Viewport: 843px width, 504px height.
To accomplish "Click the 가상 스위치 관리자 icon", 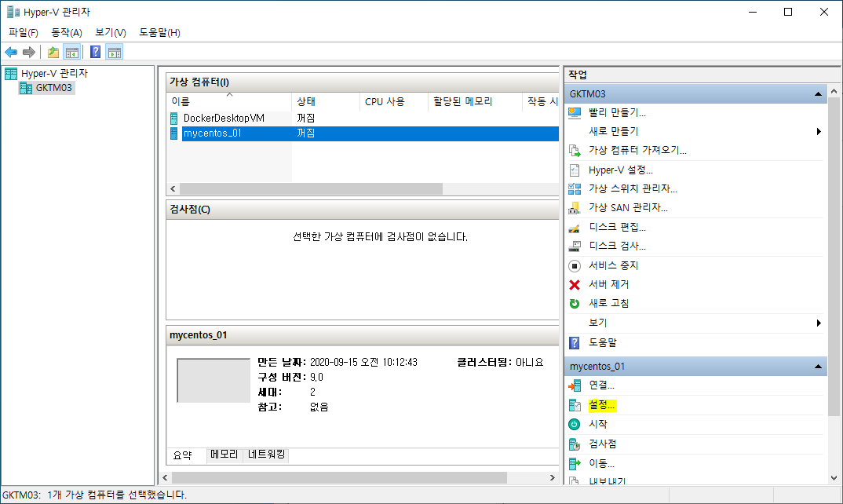I will click(575, 188).
